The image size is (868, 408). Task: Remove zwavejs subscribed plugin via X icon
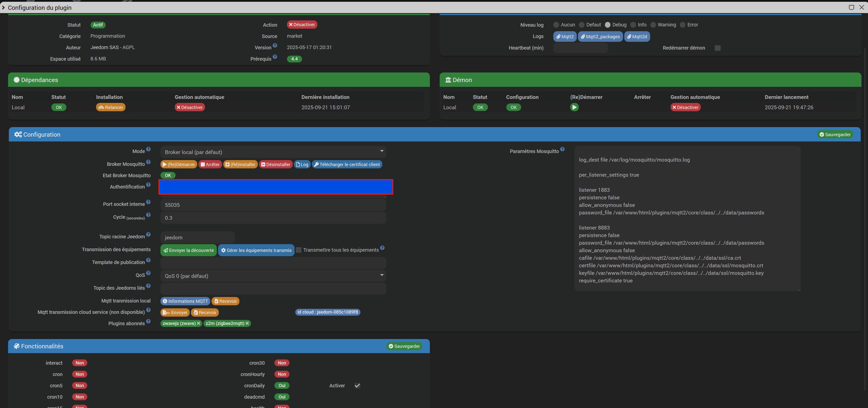199,323
